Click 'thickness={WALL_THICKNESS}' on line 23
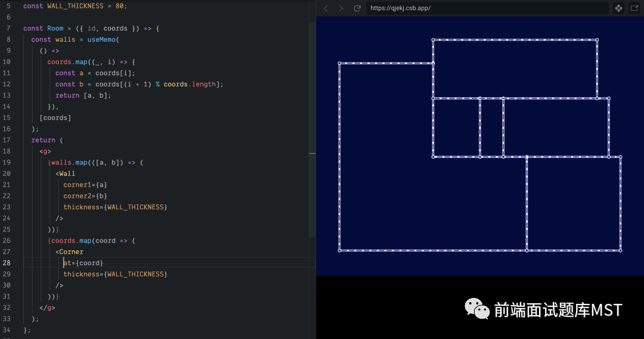644x339 pixels. [116, 207]
